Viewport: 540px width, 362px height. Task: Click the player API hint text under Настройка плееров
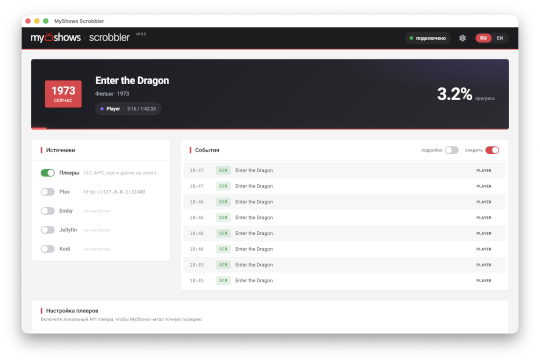coord(121,319)
